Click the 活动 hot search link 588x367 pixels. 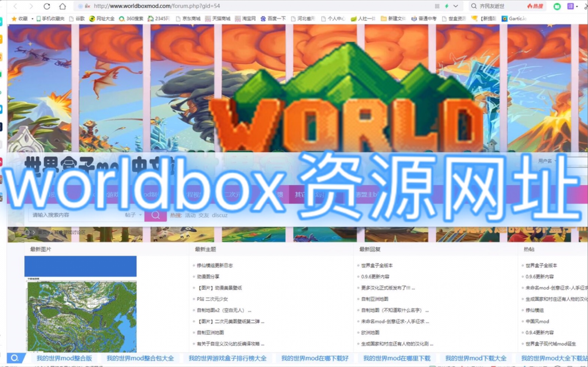tap(190, 215)
